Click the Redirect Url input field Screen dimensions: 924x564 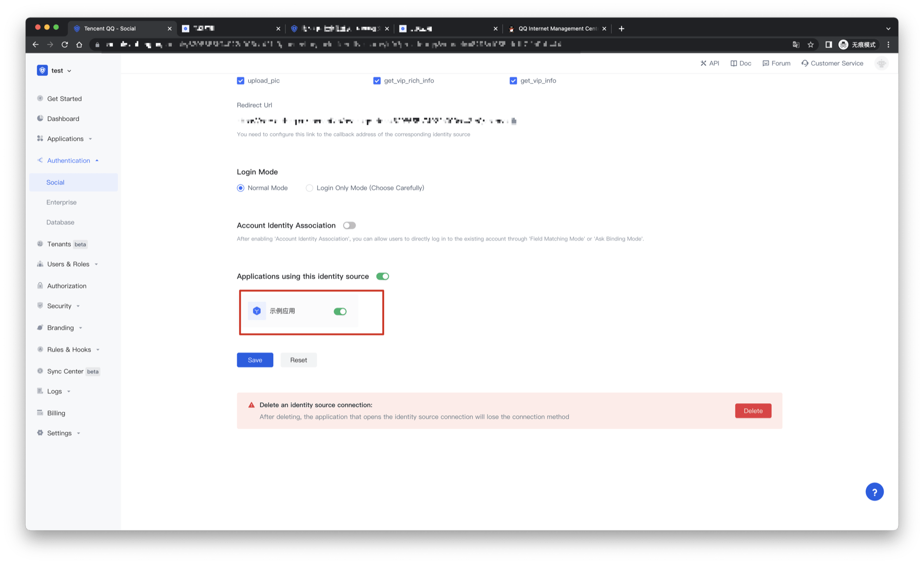(x=375, y=120)
